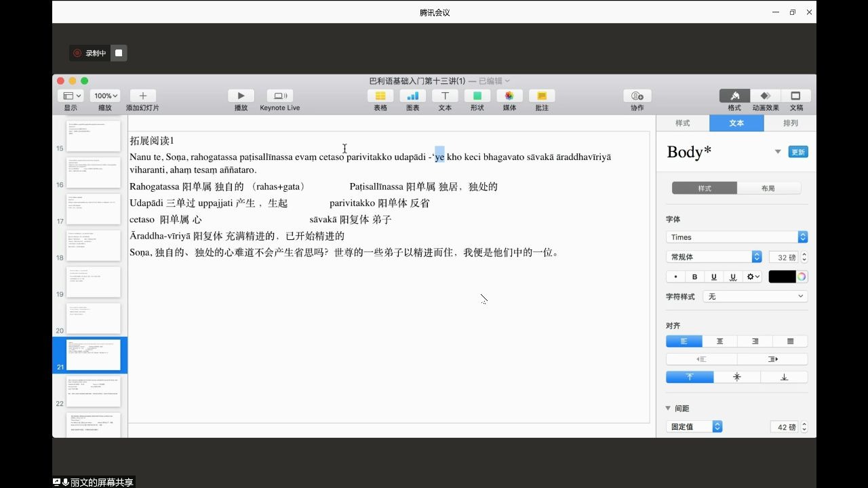Screen dimensions: 868x488
Task: Open the 形状 shapes menu
Action: tap(477, 96)
